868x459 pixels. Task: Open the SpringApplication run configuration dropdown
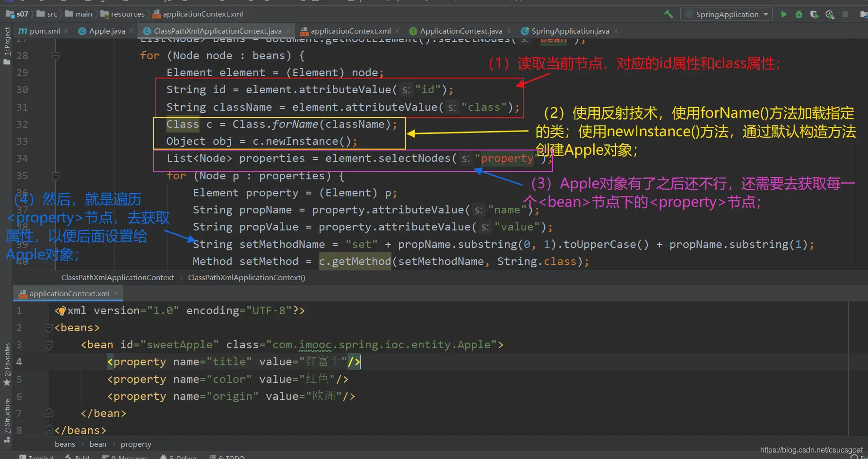tap(727, 14)
